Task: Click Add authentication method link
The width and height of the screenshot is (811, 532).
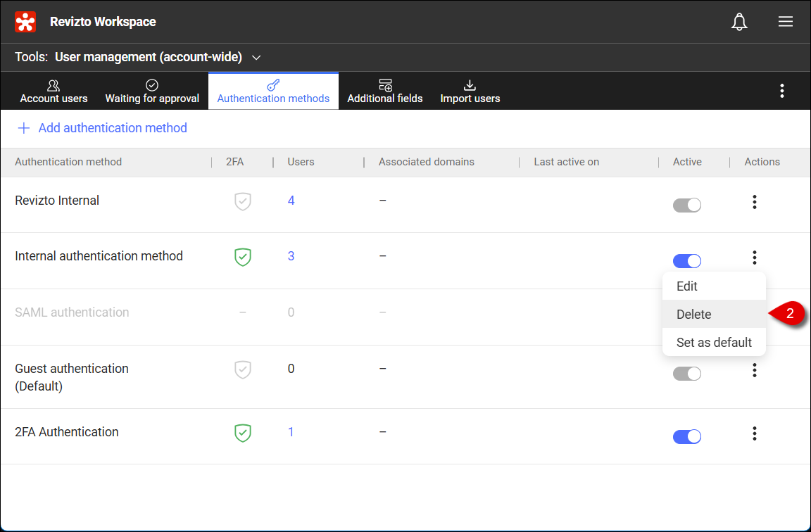Action: (x=113, y=127)
